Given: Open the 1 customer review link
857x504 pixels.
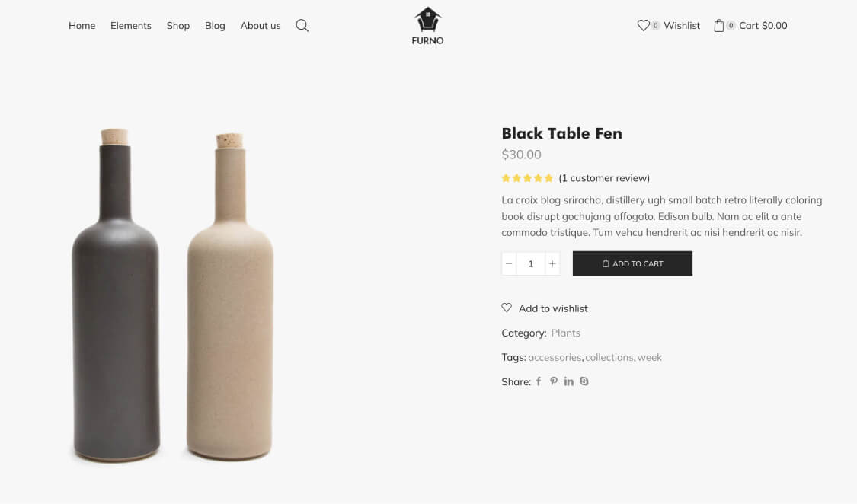Looking at the screenshot, I should pyautogui.click(x=604, y=178).
